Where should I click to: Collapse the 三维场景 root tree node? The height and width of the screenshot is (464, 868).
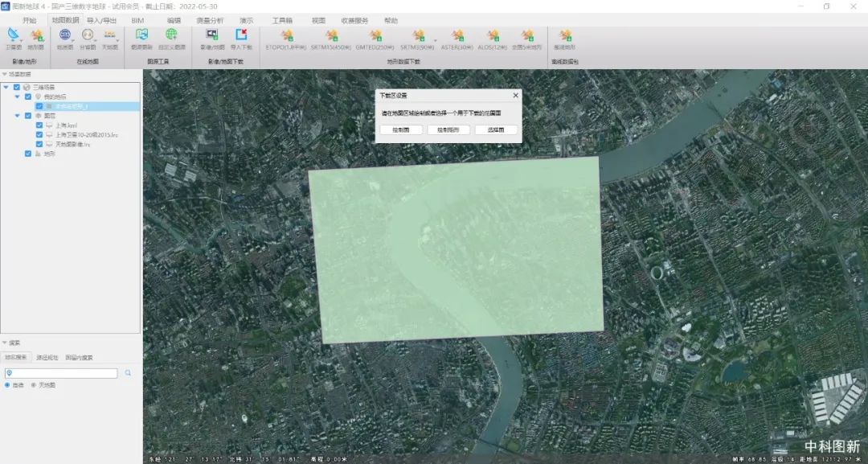pyautogui.click(x=6, y=87)
